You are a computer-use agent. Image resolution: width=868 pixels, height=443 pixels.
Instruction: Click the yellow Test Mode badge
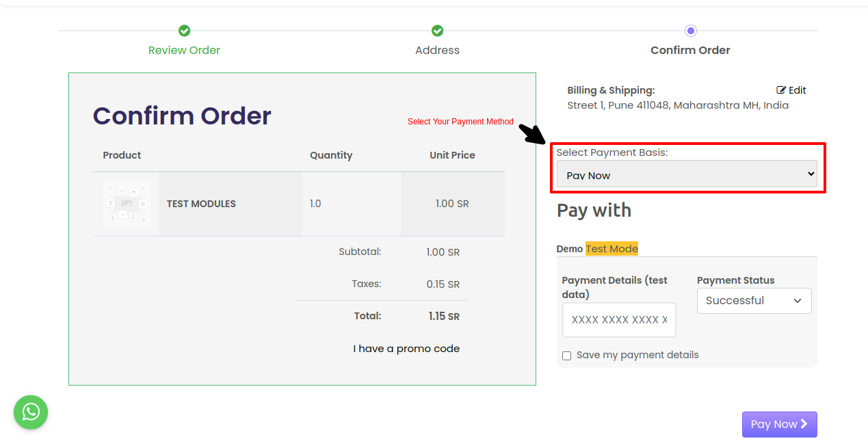(611, 249)
